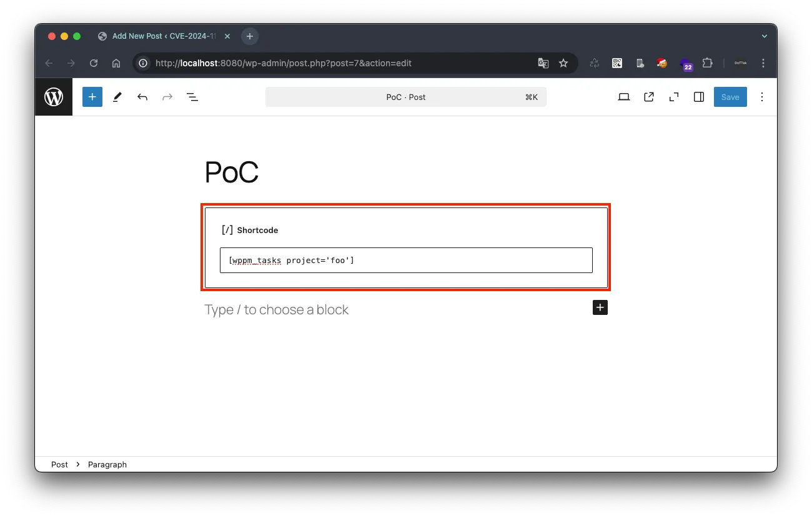Undo the last editor change
This screenshot has width=812, height=518.
[142, 97]
